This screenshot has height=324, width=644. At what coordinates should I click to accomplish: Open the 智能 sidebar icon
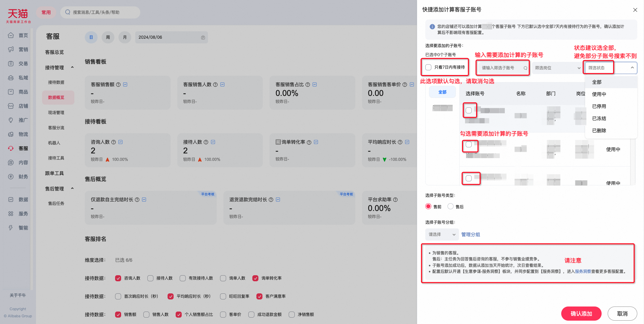click(11, 228)
